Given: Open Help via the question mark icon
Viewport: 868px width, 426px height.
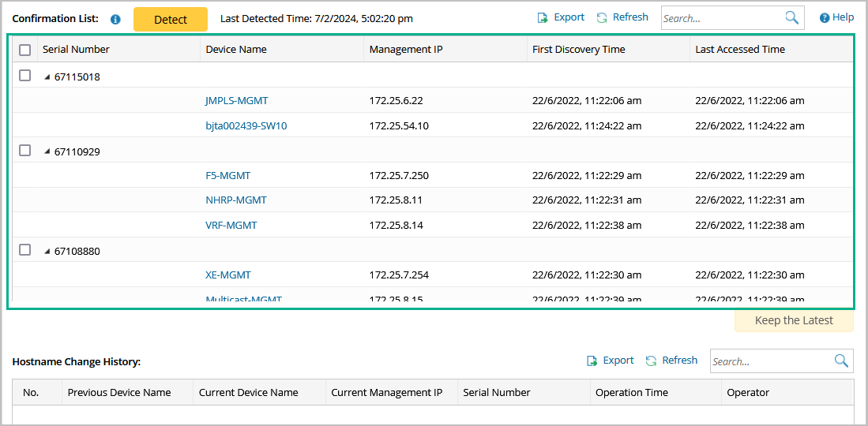Looking at the screenshot, I should (x=825, y=17).
